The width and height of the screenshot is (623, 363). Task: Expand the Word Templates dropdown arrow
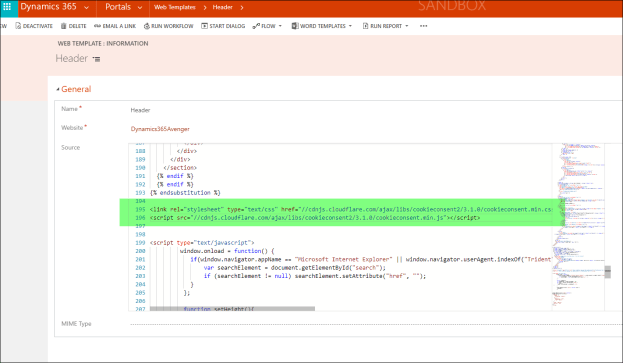click(x=350, y=26)
